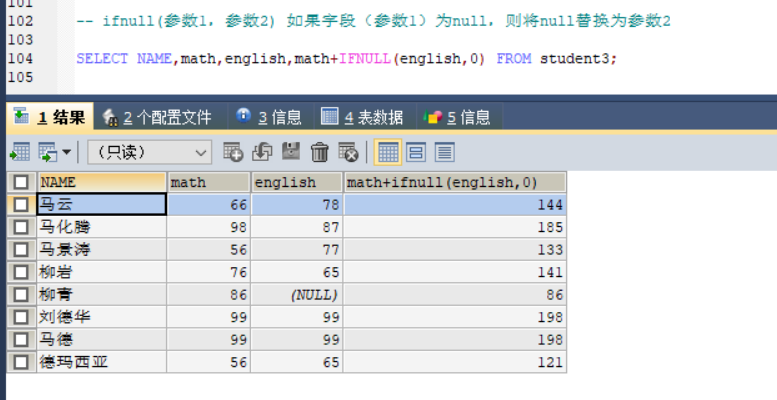Click line number 103 in the gutter
The image size is (777, 400).
[x=20, y=40]
